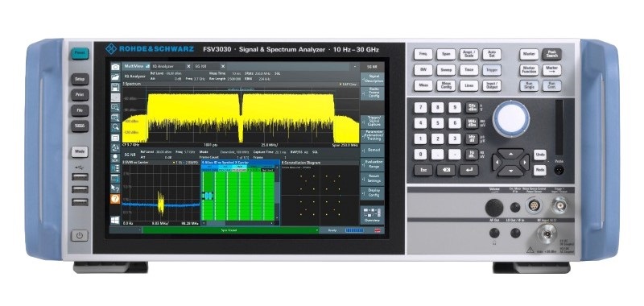
Task: Open Parameter Estimation/Tracking softkey
Action: coord(372,136)
